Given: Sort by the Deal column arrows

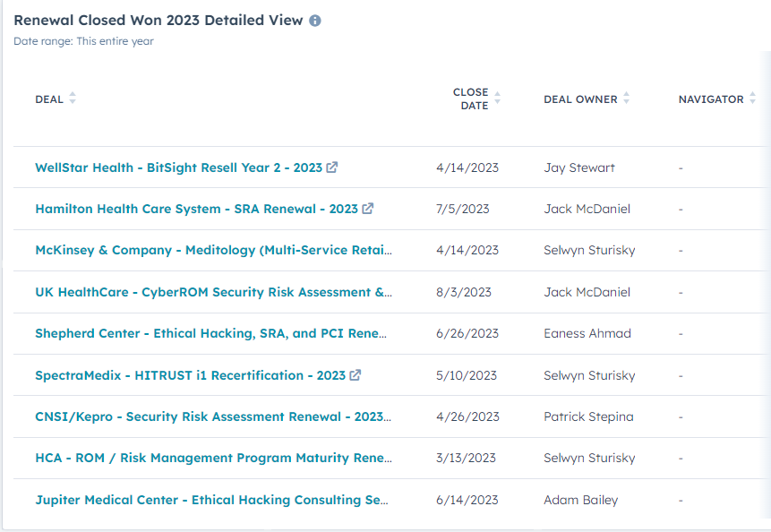Looking at the screenshot, I should 73,99.
